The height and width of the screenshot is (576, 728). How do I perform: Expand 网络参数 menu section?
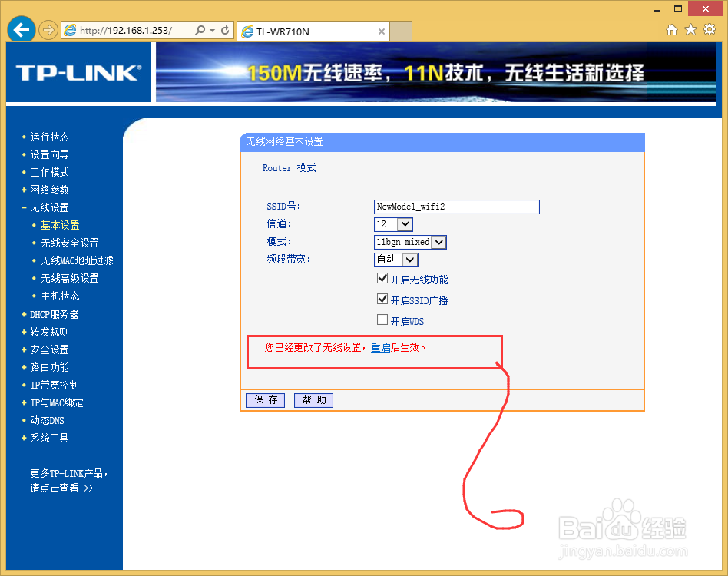pos(49,190)
